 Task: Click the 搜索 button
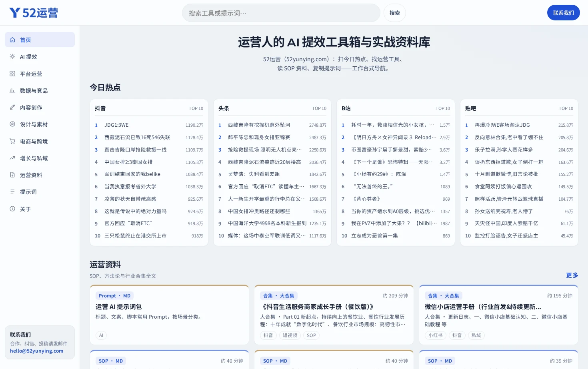pyautogui.click(x=395, y=13)
